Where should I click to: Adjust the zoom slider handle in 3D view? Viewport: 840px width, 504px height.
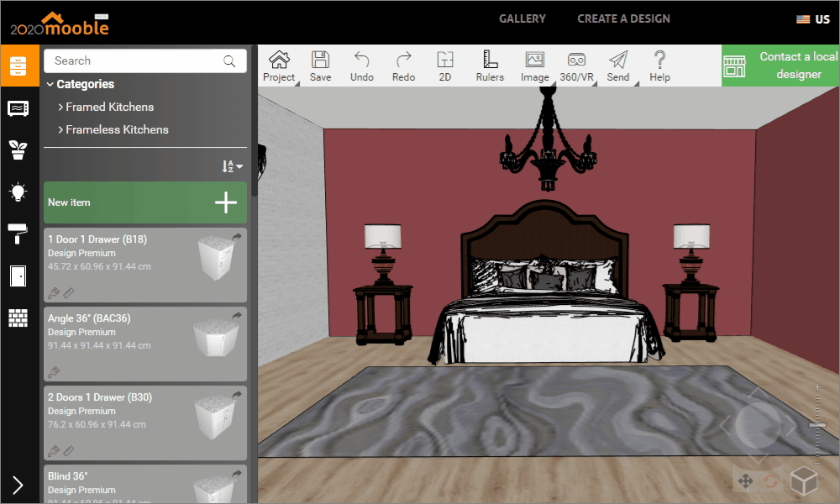817,425
